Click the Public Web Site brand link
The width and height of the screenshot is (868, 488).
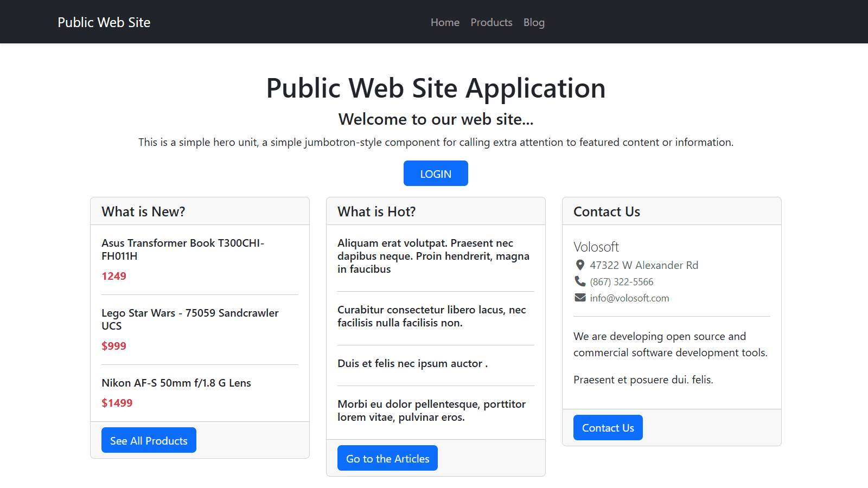click(x=104, y=22)
